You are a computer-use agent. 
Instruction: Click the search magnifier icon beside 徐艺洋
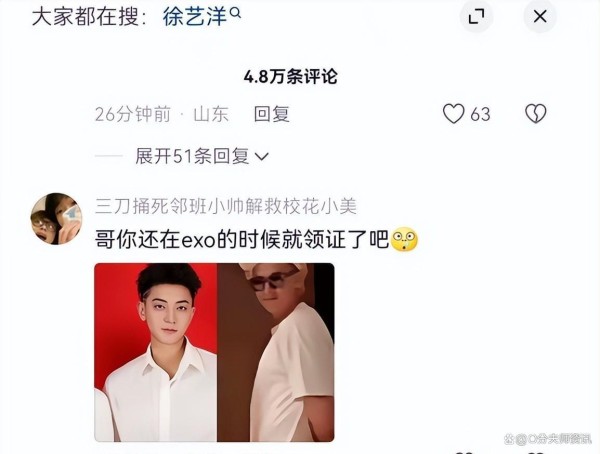[x=235, y=13]
